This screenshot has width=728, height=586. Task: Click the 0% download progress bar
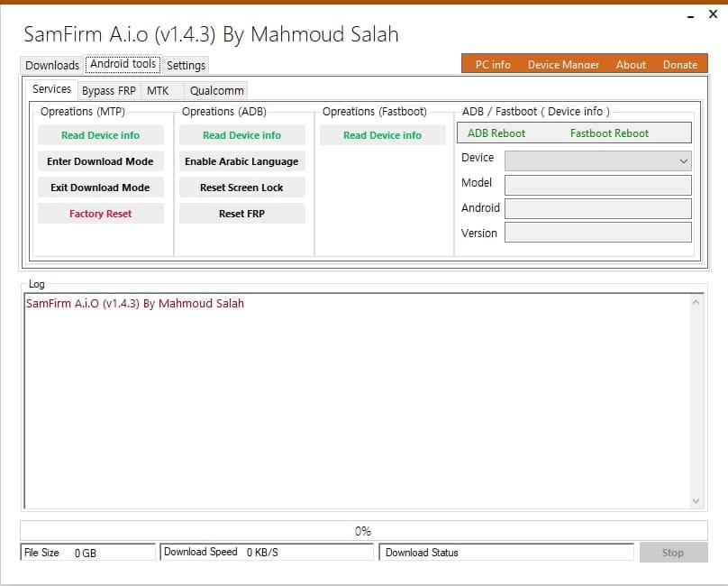(363, 531)
